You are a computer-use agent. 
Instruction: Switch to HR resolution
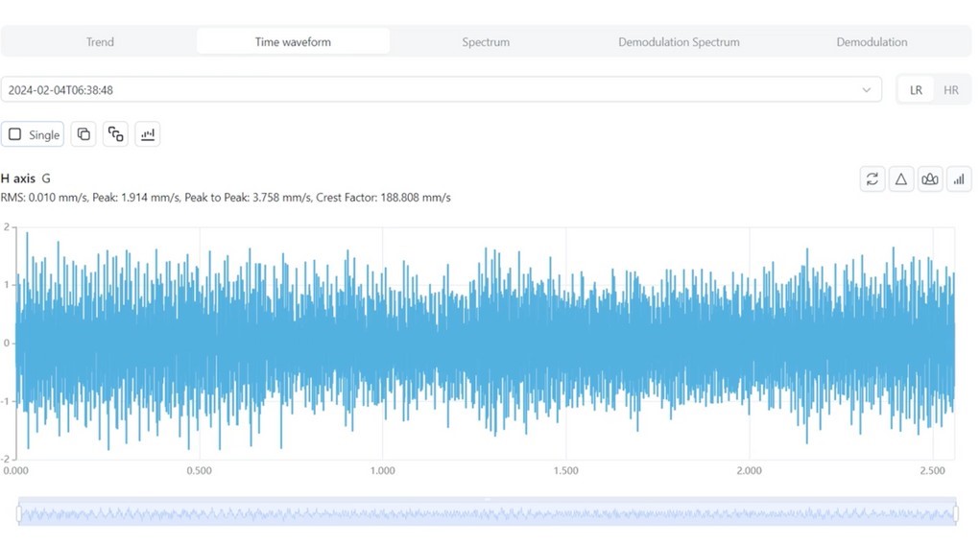(x=950, y=90)
